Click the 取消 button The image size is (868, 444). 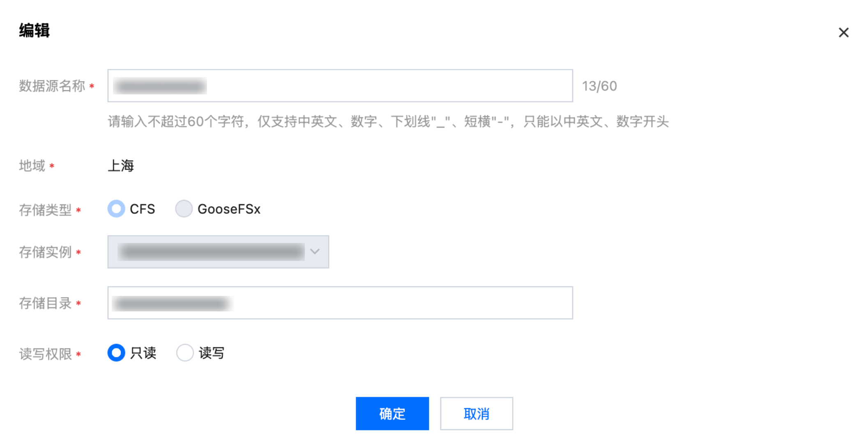[x=477, y=414]
